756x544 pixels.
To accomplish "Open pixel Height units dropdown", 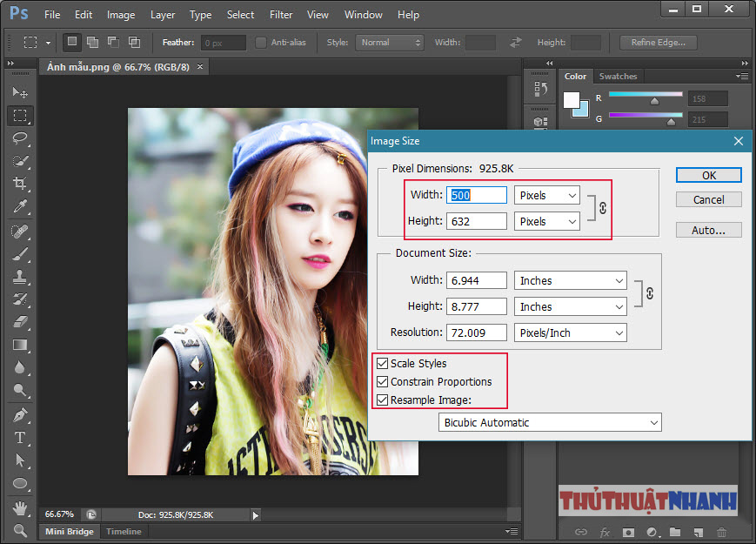I will (546, 221).
